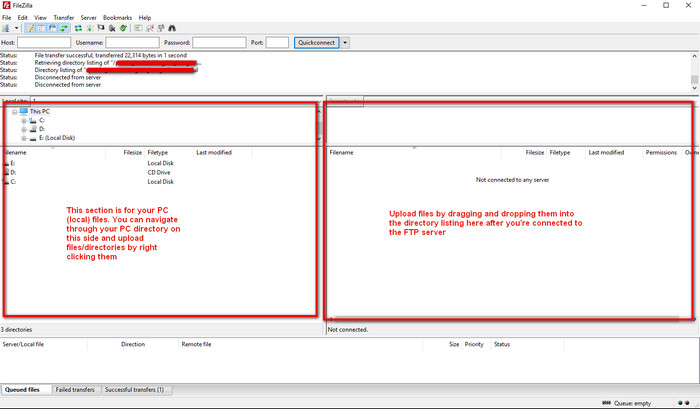Click the Queue: empty status bar text
The height and width of the screenshot is (409, 700).
(x=632, y=403)
